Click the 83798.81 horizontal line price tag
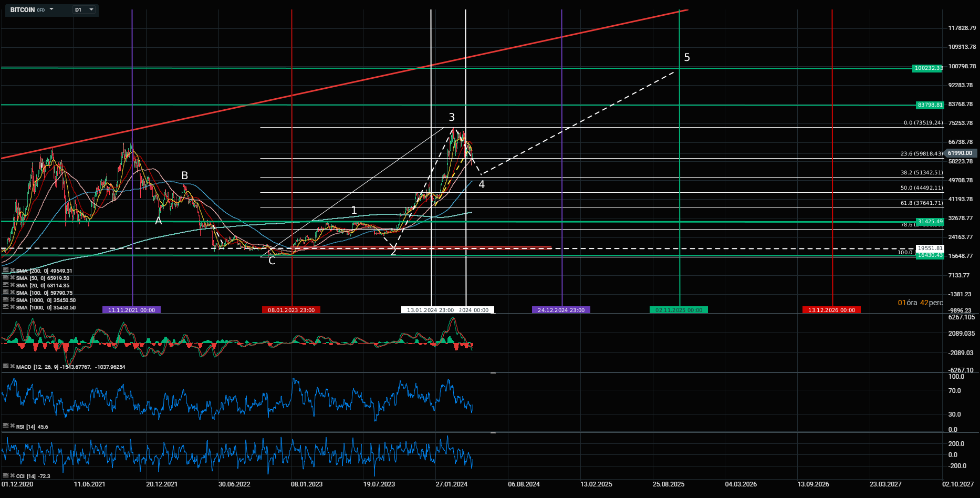The image size is (980, 498). coord(930,105)
